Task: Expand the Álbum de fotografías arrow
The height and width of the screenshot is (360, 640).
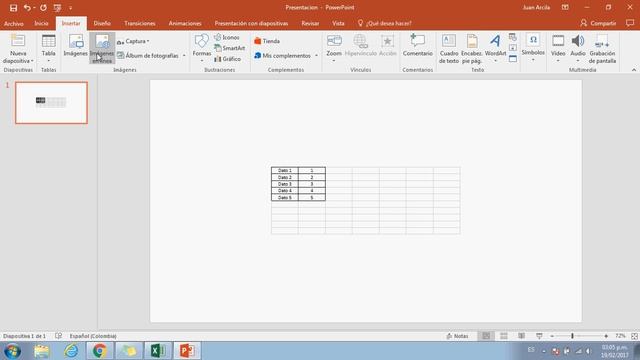Action: point(184,56)
